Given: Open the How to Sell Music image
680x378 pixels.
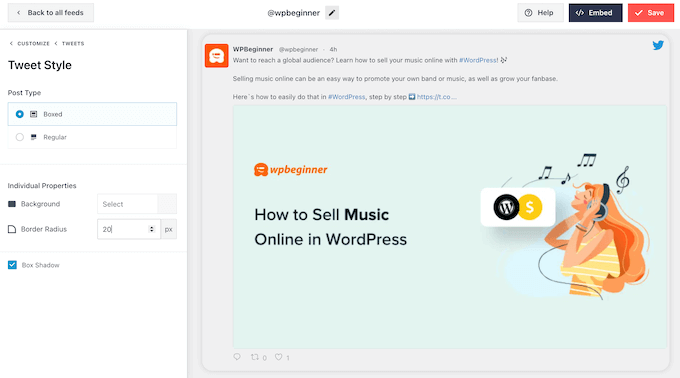Looking at the screenshot, I should (x=450, y=226).
